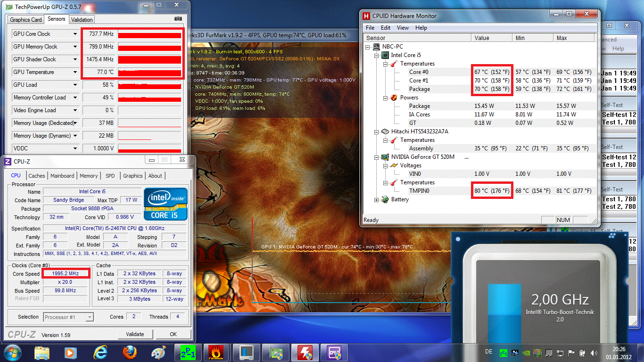Click the GPU-Z screenshot camera icon

click(x=178, y=19)
